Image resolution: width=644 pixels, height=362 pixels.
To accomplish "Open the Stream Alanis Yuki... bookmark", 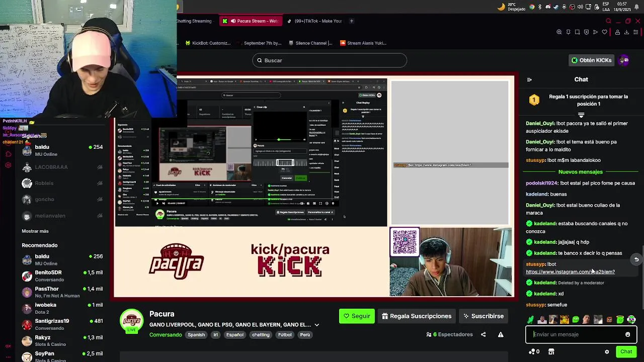I will point(363,43).
